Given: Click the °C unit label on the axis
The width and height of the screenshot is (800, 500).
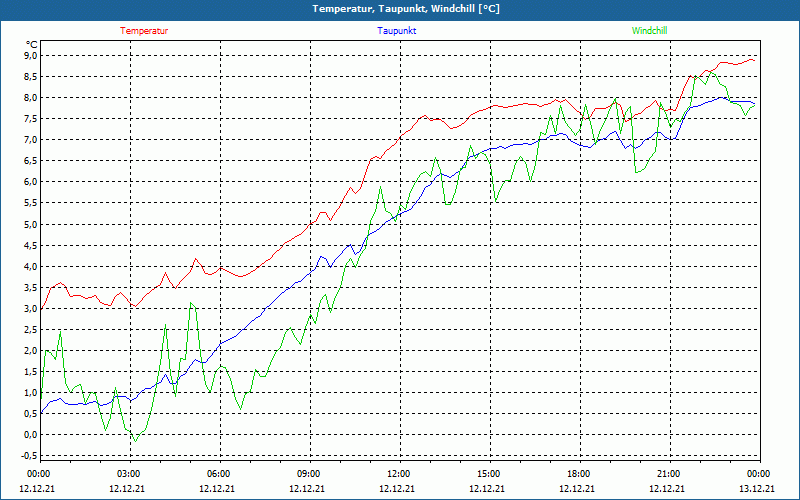Looking at the screenshot, I should coord(31,44).
